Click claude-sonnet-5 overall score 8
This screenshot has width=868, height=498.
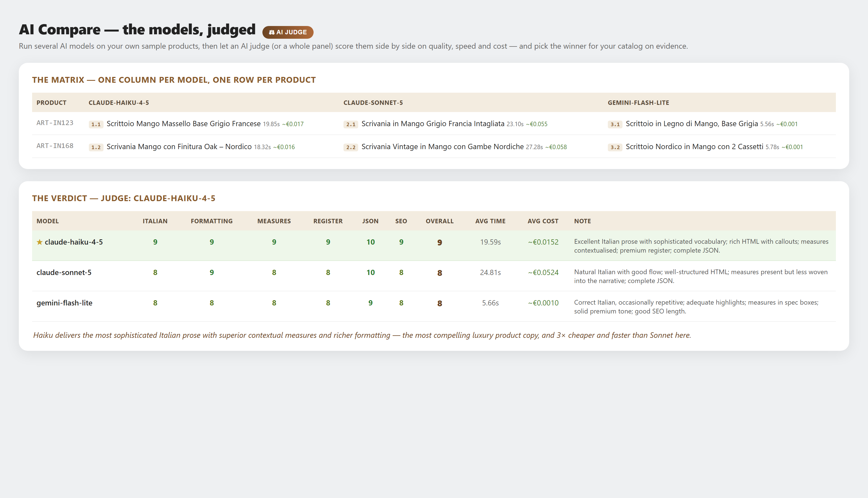tap(440, 273)
